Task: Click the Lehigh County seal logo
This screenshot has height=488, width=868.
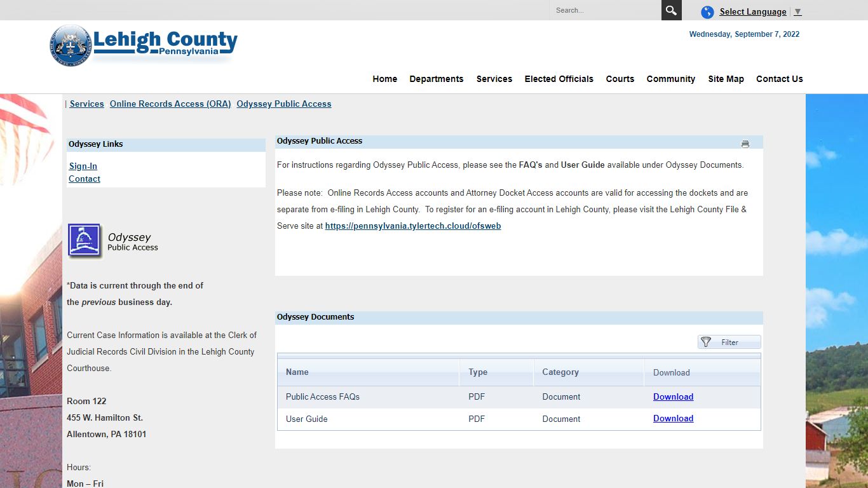Action: point(70,45)
